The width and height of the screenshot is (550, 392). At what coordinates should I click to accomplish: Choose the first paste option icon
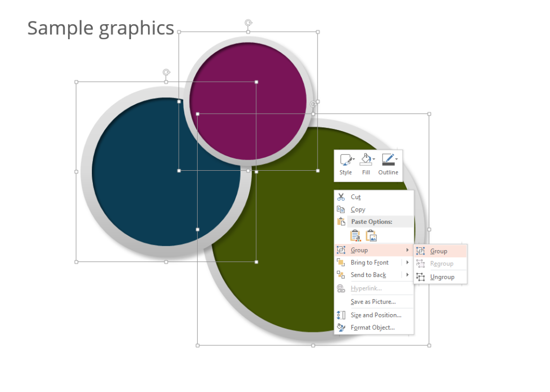[x=355, y=236]
